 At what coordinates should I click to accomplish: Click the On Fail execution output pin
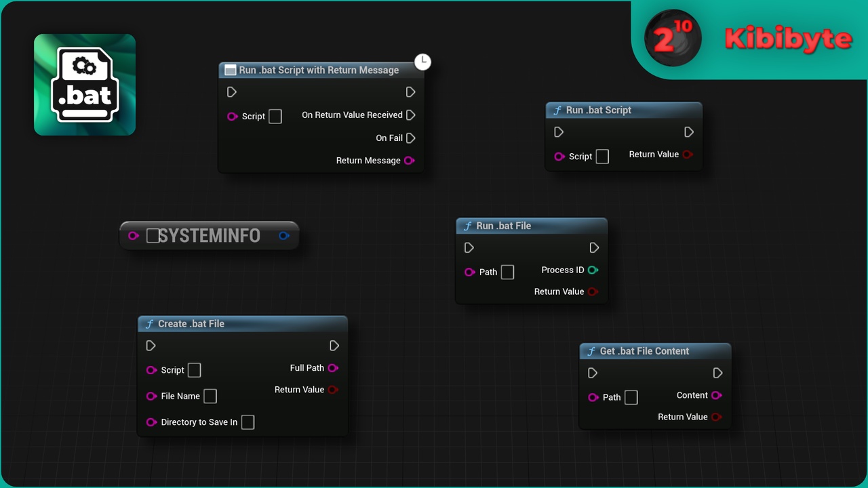point(410,138)
